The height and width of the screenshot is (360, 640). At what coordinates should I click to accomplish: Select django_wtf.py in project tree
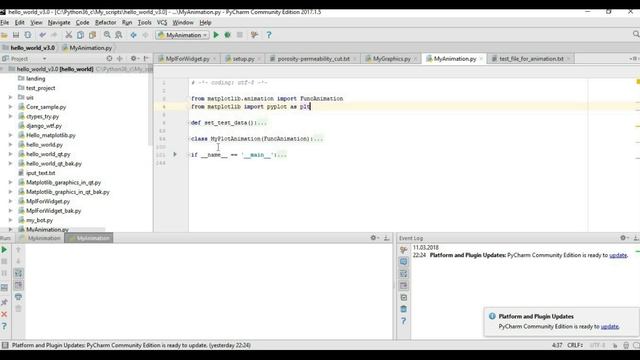(44, 126)
